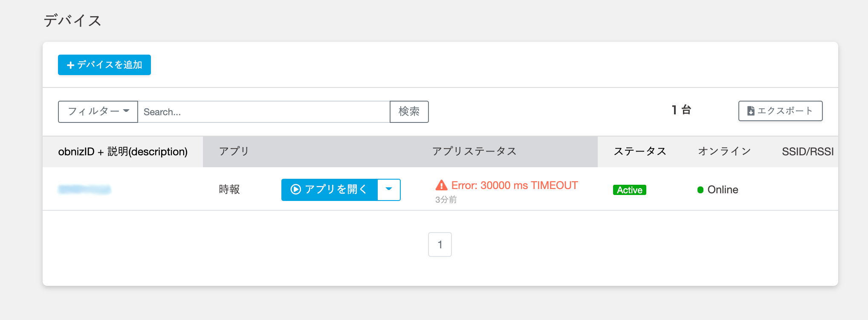This screenshot has width=868, height=320.
Task: Click the caret icon on フィルター control
Action: click(126, 111)
